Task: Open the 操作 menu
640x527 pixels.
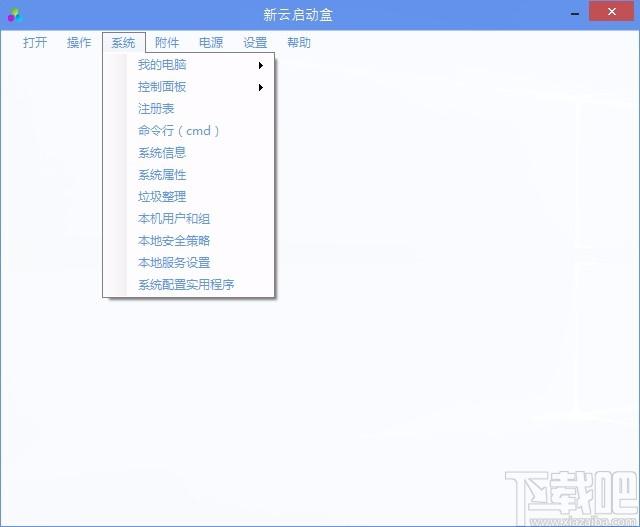Action: [x=79, y=43]
